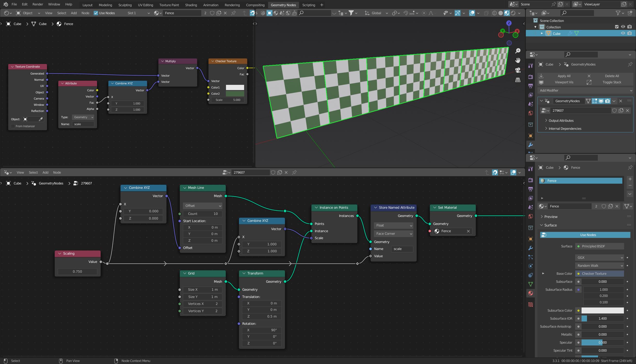Select wireframe viewport shading mode
636x364 pixels.
pos(494,13)
